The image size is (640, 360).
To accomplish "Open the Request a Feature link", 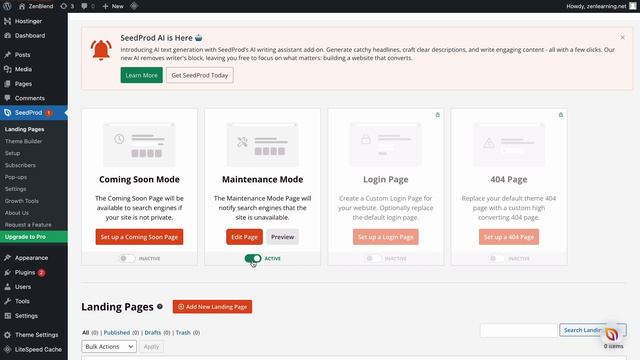I will (x=28, y=225).
